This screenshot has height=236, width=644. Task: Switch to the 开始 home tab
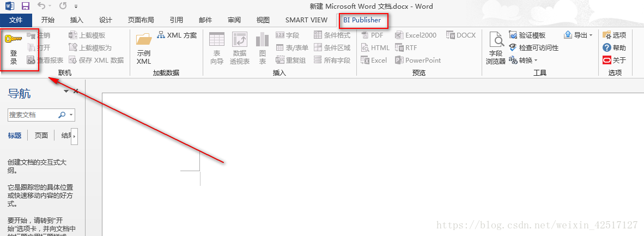click(x=47, y=20)
